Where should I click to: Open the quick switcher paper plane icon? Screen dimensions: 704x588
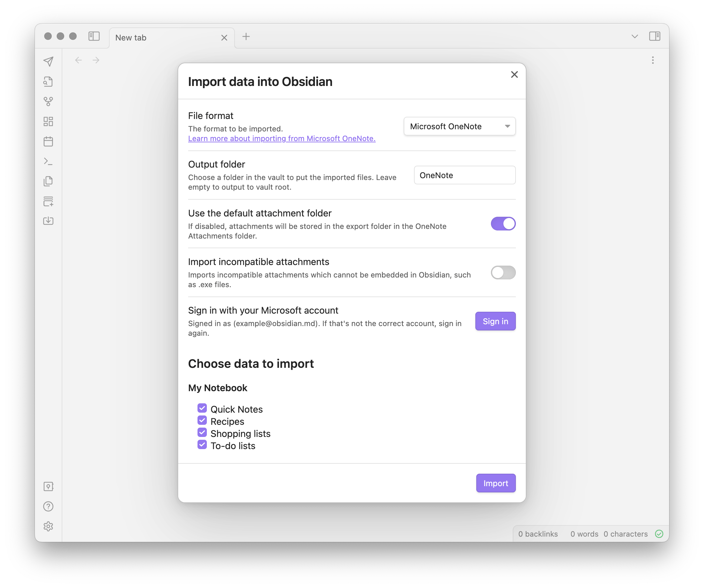pyautogui.click(x=49, y=61)
